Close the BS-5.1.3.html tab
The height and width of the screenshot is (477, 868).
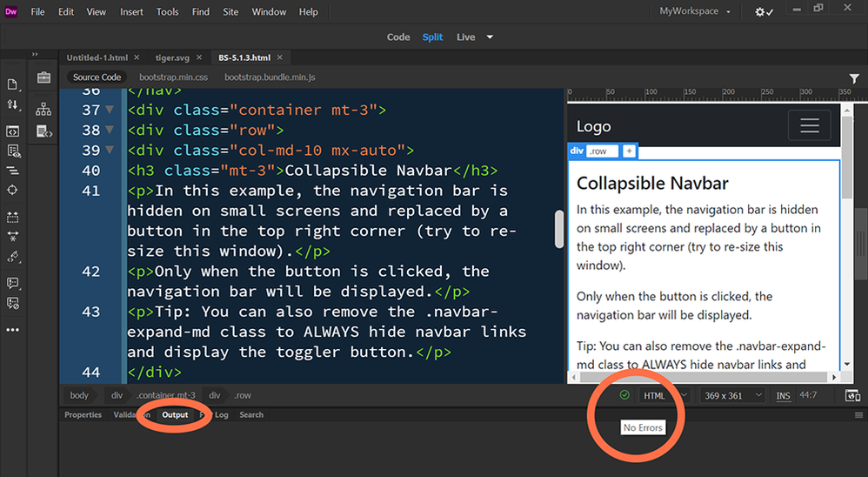tap(279, 57)
